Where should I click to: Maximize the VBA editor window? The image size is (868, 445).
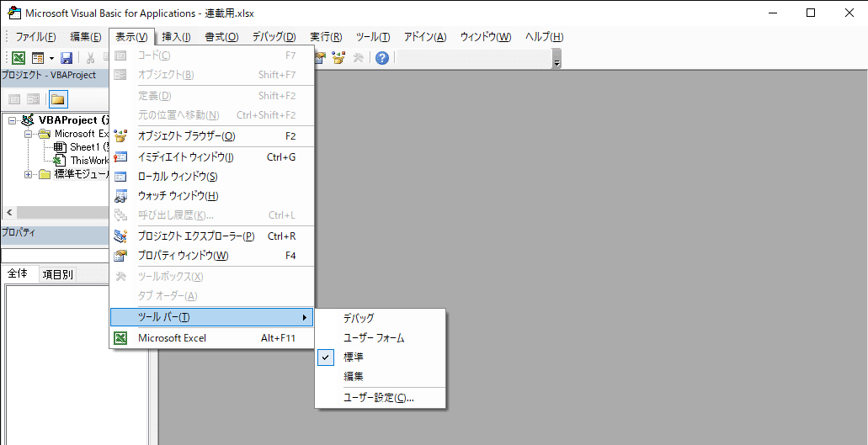pos(811,13)
